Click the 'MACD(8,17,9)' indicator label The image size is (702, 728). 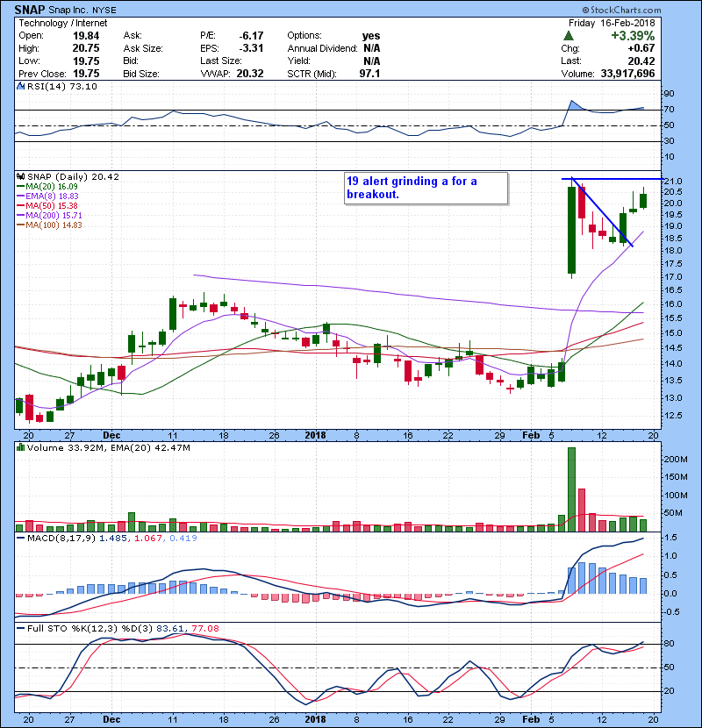(61, 539)
